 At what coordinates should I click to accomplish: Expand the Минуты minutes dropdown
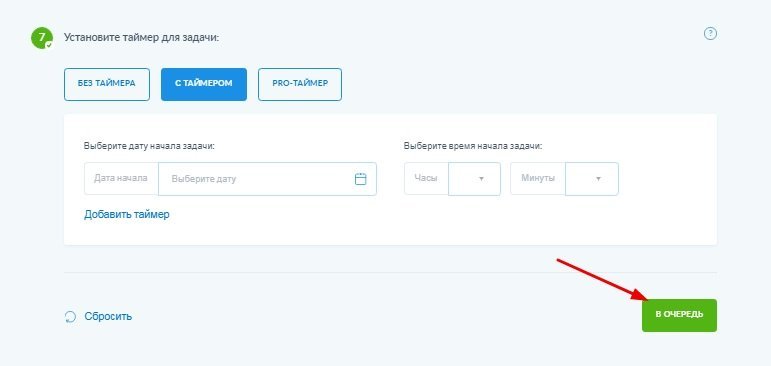click(592, 179)
